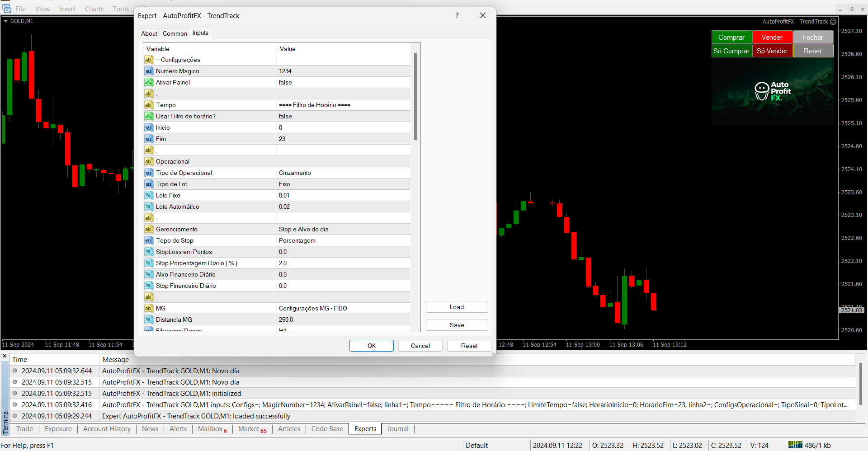Click the decimal icon beside Lote Fixo
Image resolution: width=868 pixels, height=451 pixels.
[x=149, y=195]
